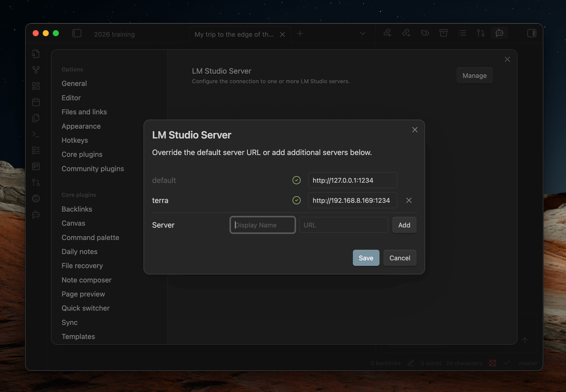Click the chat bot icon in top toolbar
This screenshot has width=566, height=392.
pyautogui.click(x=499, y=33)
